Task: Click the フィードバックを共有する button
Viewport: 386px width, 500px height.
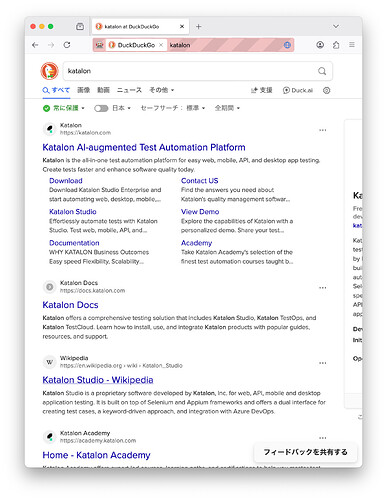Action: (305, 452)
